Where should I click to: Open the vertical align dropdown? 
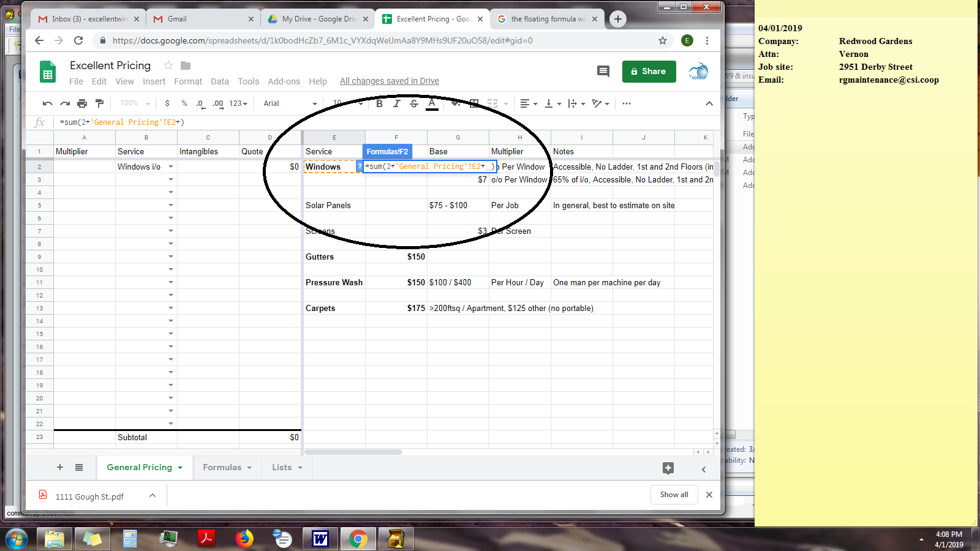point(552,103)
